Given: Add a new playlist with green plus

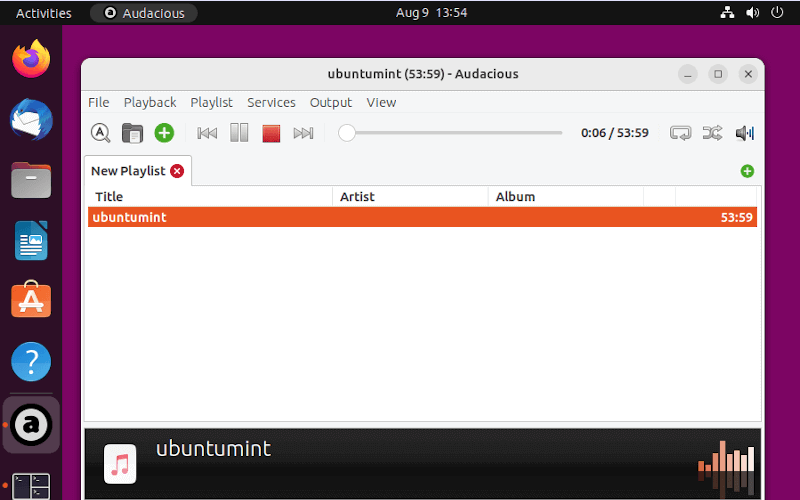Looking at the screenshot, I should (747, 171).
